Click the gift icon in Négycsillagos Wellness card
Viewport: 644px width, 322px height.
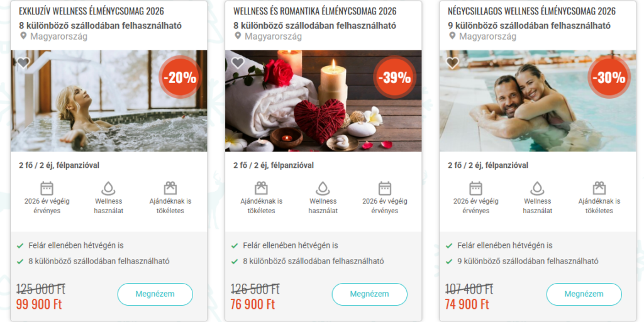(599, 188)
